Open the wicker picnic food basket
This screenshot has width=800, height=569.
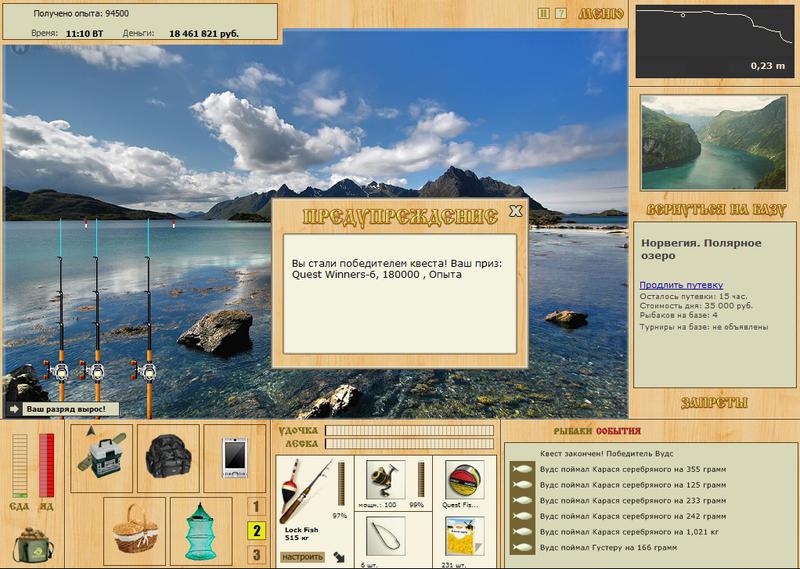[135, 531]
